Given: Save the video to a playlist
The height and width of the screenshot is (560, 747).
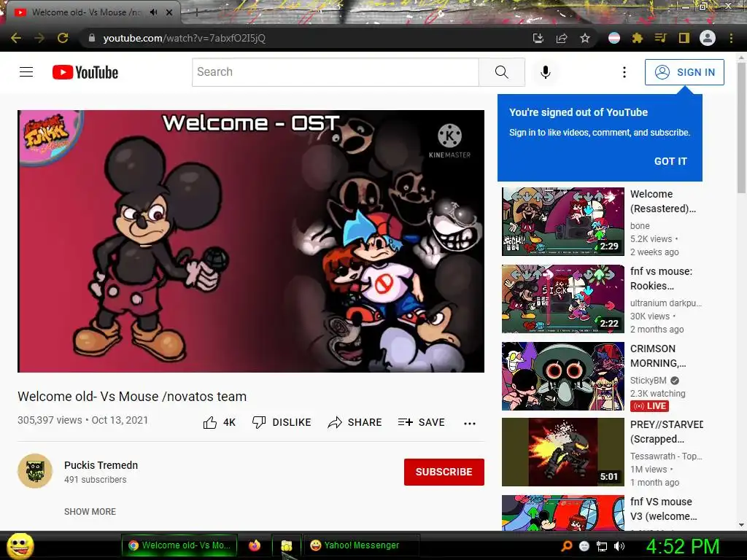Looking at the screenshot, I should pyautogui.click(x=422, y=422).
